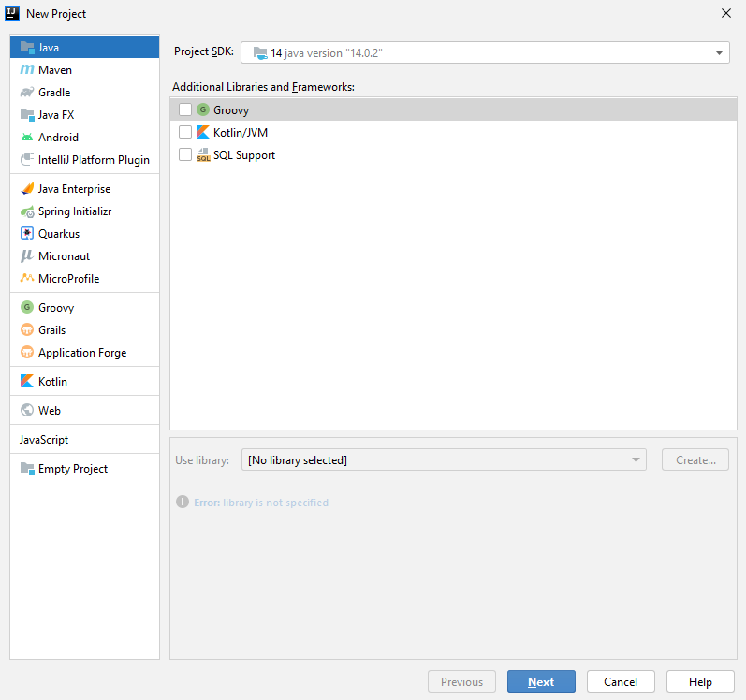Click the Cancel button
Image resolution: width=746 pixels, height=700 pixels.
point(621,682)
